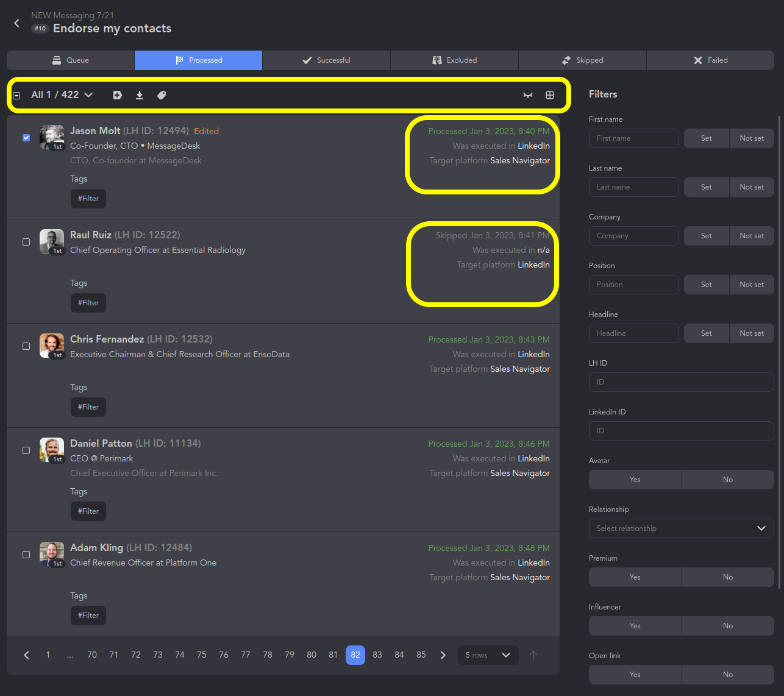Image resolution: width=784 pixels, height=696 pixels.
Task: Go to page 70 in pagination
Action: point(92,655)
